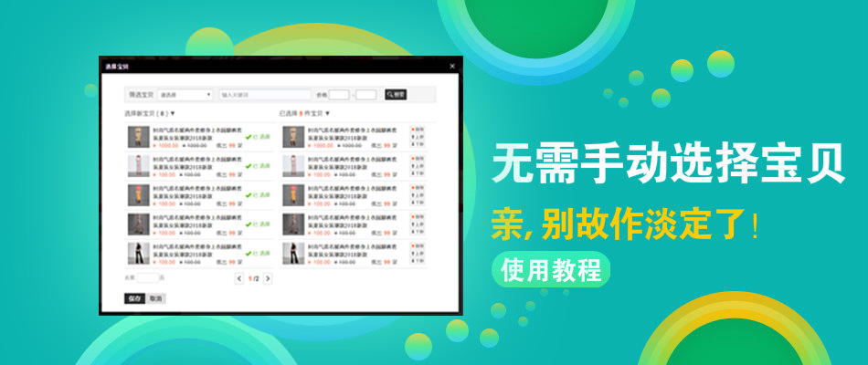Delete the black trousers item from selected list
The image size is (868, 365).
(418, 246)
